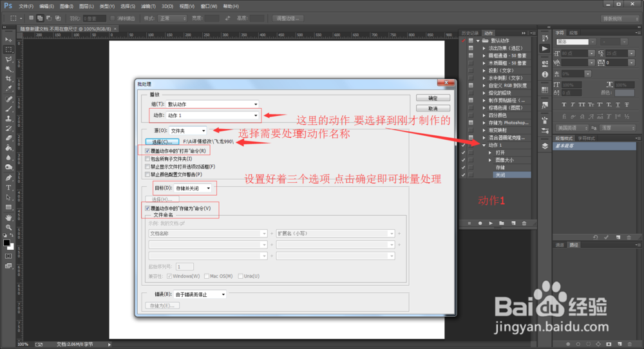644x349 pixels.
Task: Select the Healing Brush tool
Action: pyautogui.click(x=8, y=99)
